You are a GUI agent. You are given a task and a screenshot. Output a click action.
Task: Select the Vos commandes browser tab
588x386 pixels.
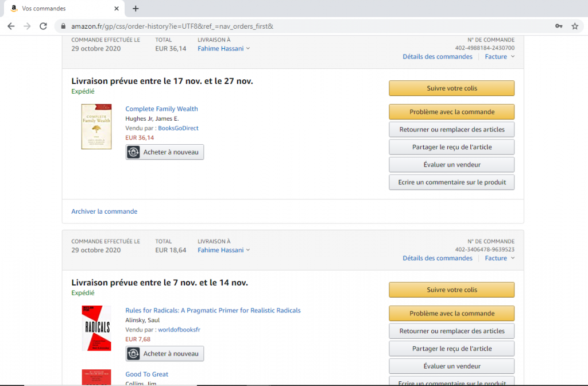(x=57, y=9)
